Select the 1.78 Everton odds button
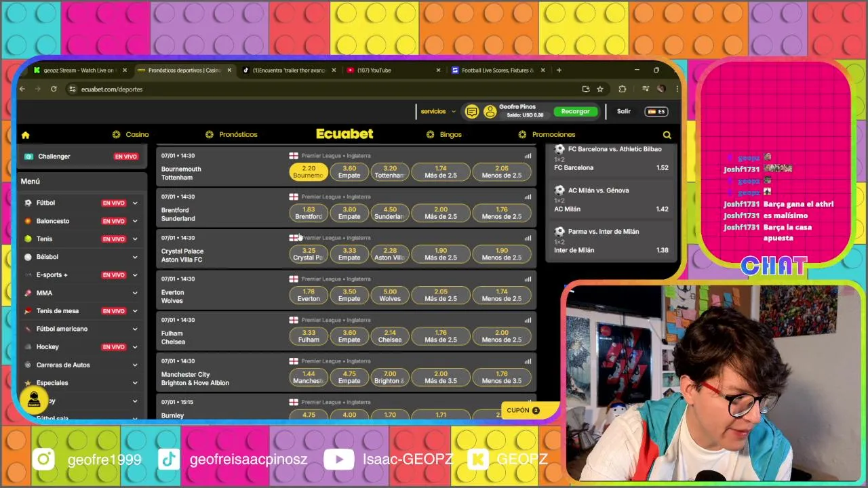The height and width of the screenshot is (488, 868). click(309, 296)
